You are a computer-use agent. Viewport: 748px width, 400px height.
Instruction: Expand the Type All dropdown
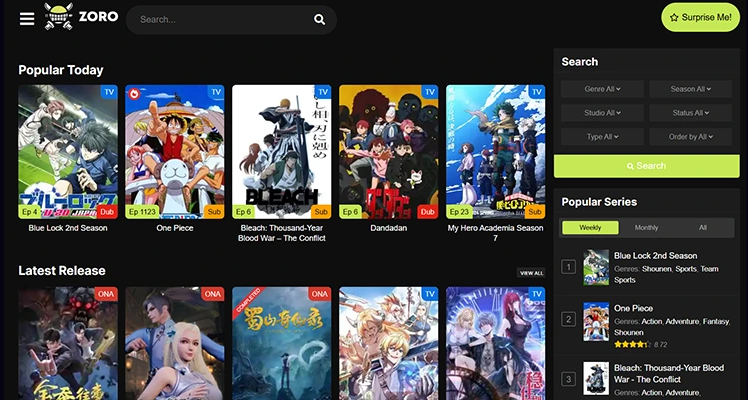coord(602,137)
